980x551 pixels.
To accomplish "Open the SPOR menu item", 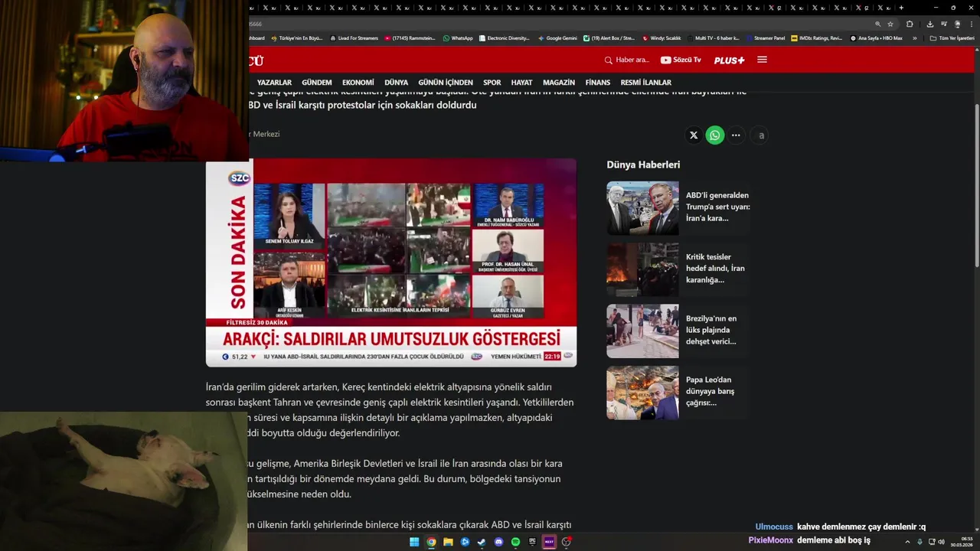I will 492,83.
